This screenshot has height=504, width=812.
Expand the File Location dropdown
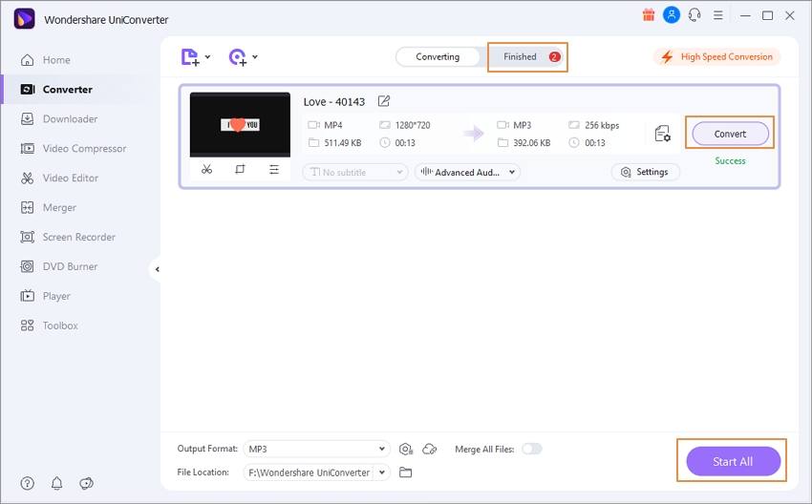[382, 472]
